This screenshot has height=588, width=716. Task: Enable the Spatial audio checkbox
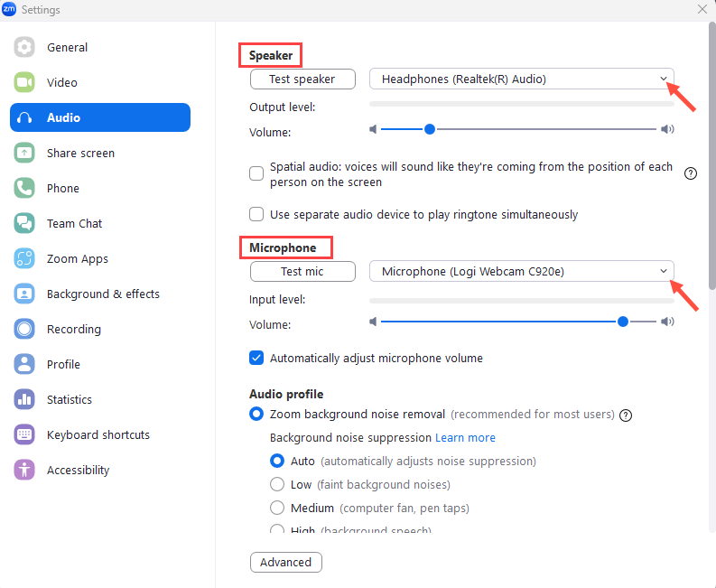(x=256, y=173)
